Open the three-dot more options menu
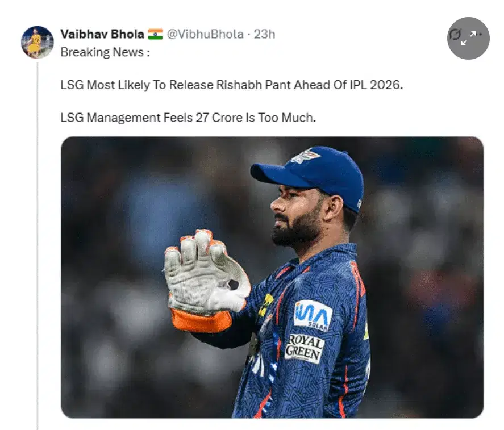504x430 pixels. 478,34
